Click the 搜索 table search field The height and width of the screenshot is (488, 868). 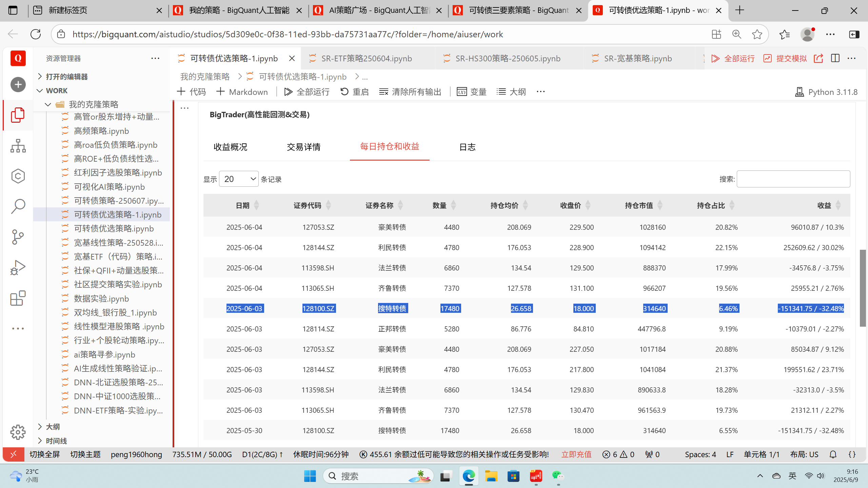(793, 179)
